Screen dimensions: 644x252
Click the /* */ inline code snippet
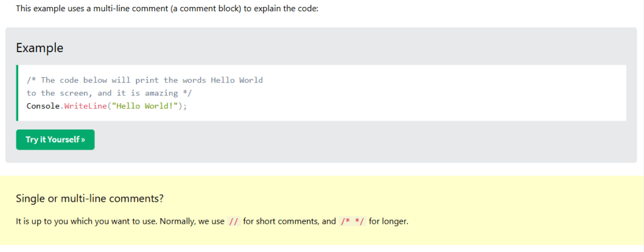(352, 221)
